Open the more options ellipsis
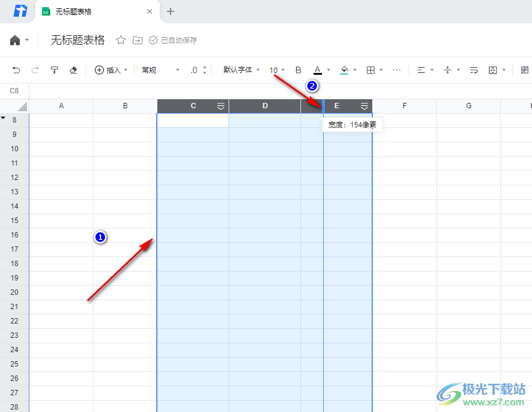 click(x=397, y=70)
